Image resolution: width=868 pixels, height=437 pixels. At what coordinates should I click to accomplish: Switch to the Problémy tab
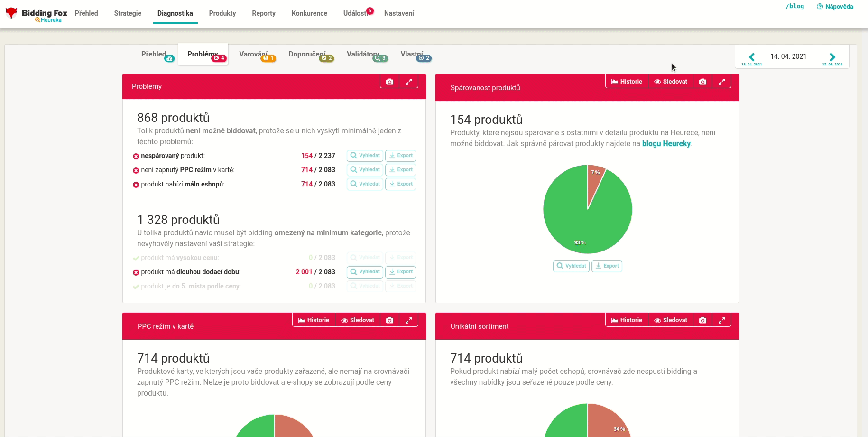click(x=203, y=55)
